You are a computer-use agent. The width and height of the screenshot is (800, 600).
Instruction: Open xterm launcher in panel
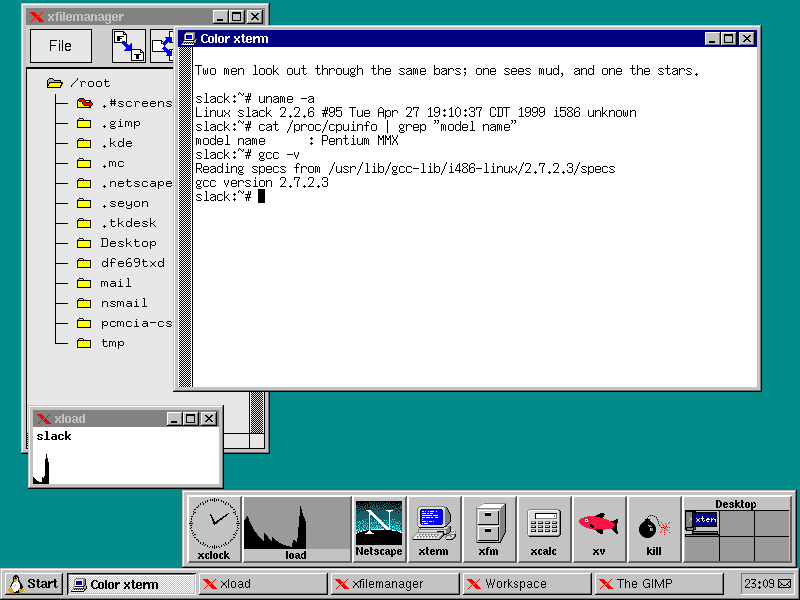(434, 528)
